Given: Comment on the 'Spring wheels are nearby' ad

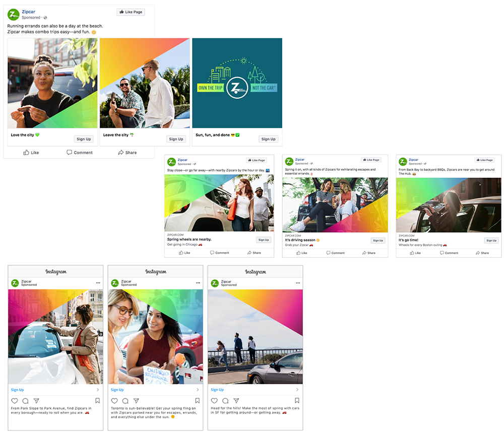Looking at the screenshot, I should [x=220, y=253].
